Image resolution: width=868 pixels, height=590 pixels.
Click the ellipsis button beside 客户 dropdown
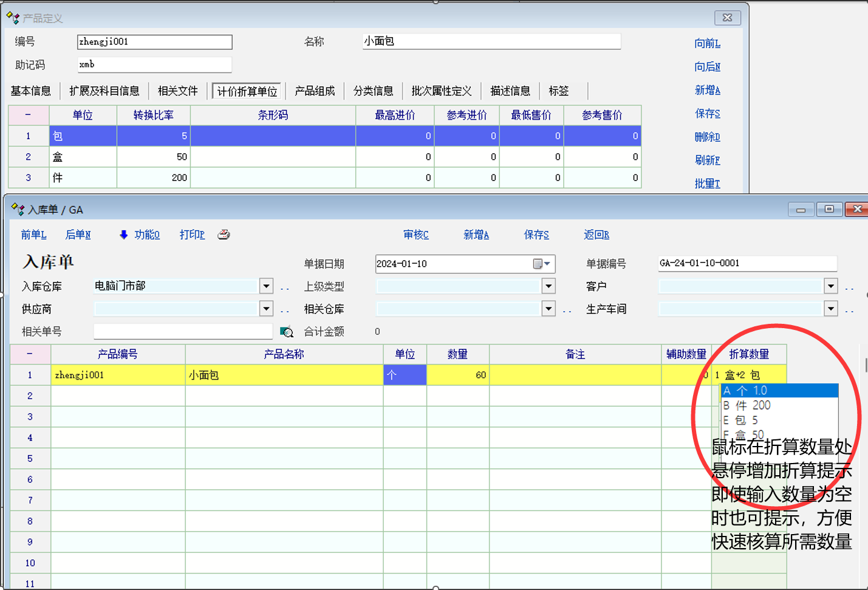point(849,288)
